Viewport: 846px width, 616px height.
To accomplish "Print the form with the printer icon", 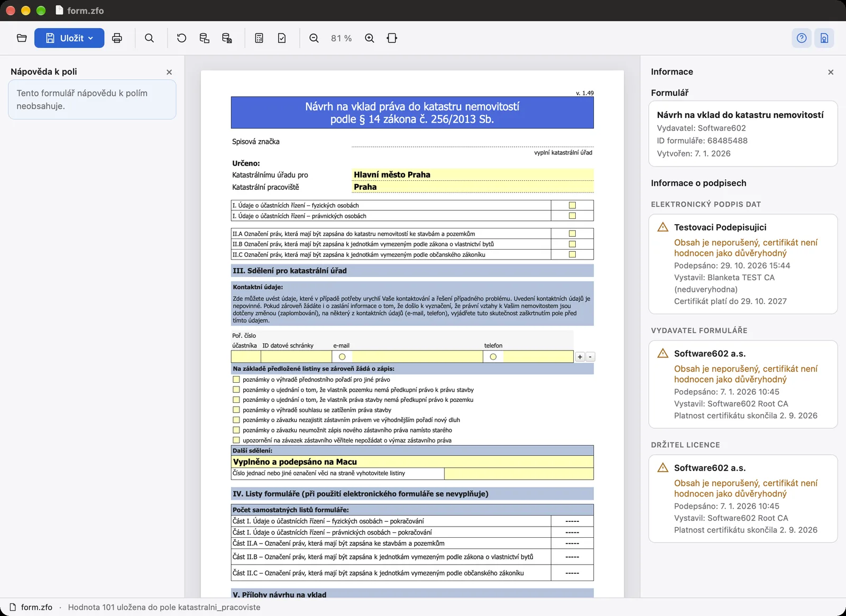I will (x=117, y=38).
